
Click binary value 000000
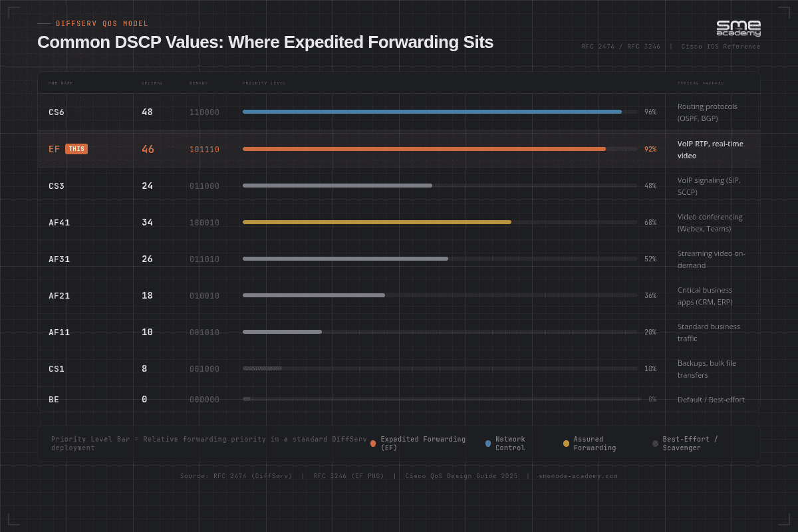click(x=204, y=400)
